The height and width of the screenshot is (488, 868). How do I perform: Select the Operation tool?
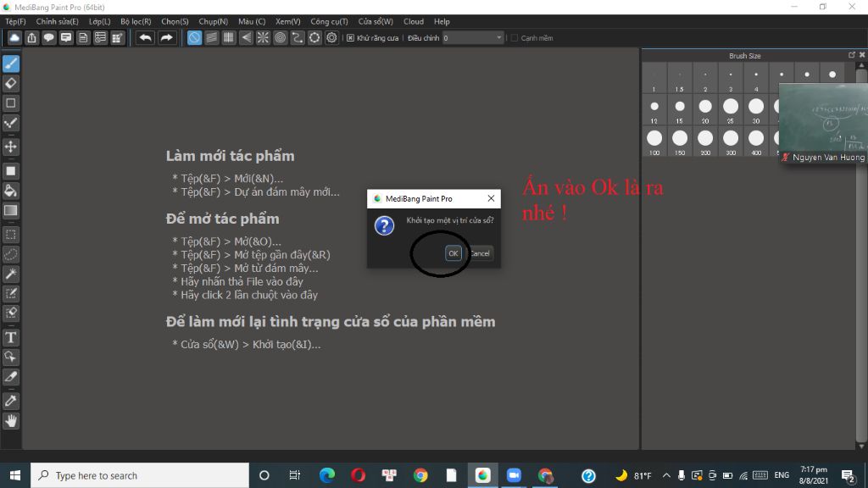(x=10, y=357)
